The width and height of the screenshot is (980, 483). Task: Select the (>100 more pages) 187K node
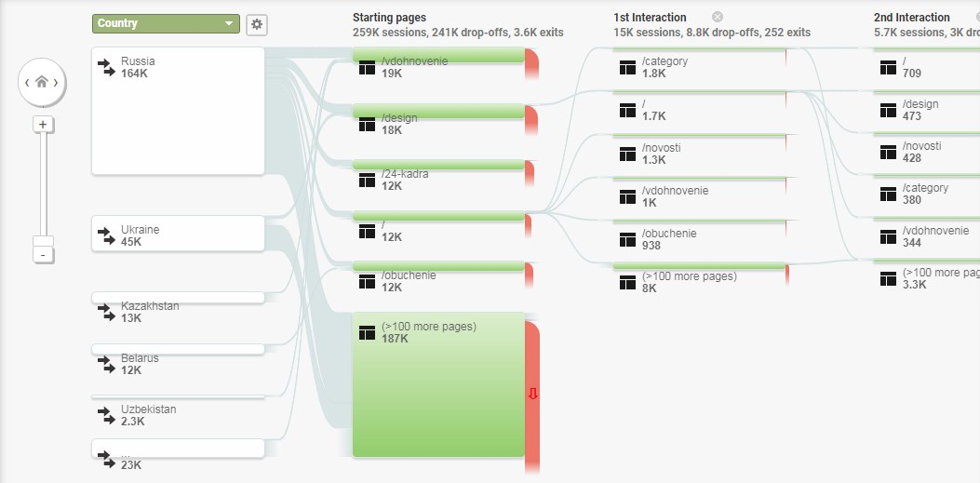[438, 385]
